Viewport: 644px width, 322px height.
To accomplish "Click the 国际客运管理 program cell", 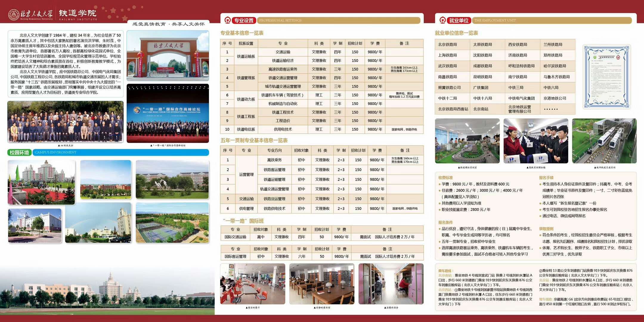I will [x=235, y=256].
